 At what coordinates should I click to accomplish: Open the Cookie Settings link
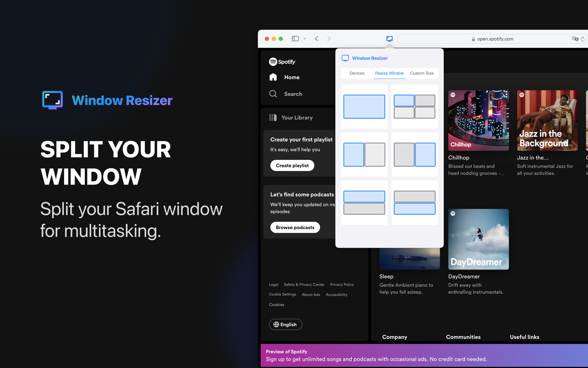282,294
